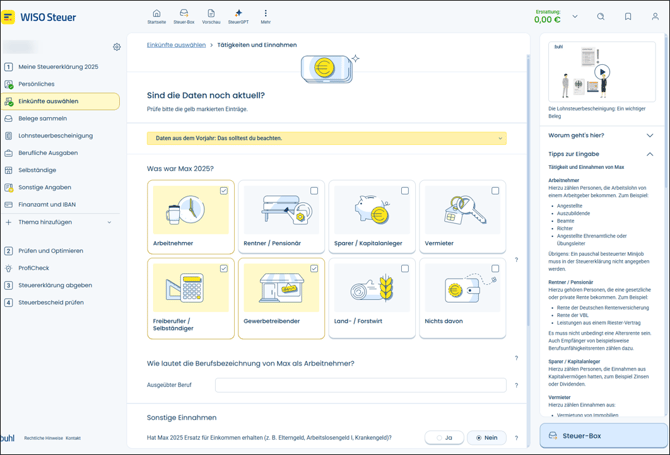Click help question mark beside Berufsbezeichnung question
Viewport: 670px width, 455px height.
(516, 358)
